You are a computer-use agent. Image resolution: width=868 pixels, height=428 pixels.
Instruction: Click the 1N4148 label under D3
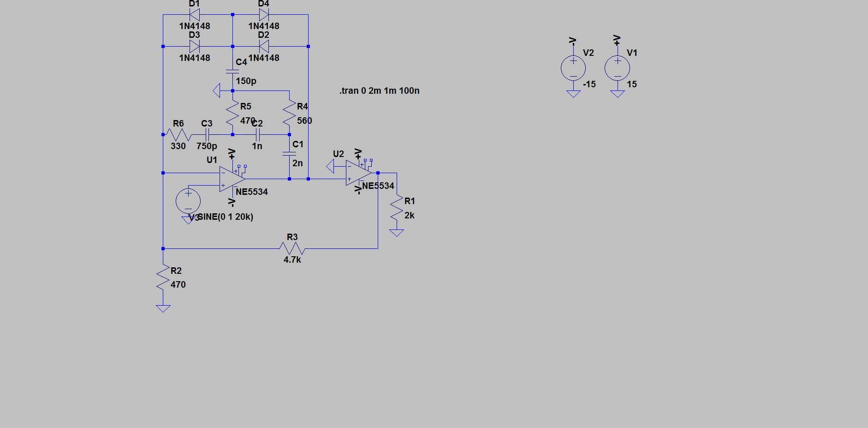click(195, 58)
